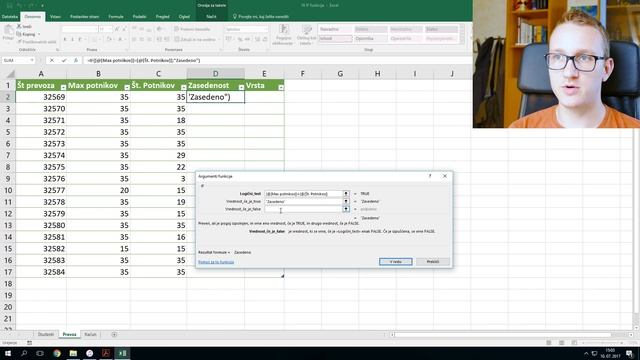Click the Vrednost_če_je_false input field
Viewport: 640px width, 360px height.
click(x=303, y=209)
